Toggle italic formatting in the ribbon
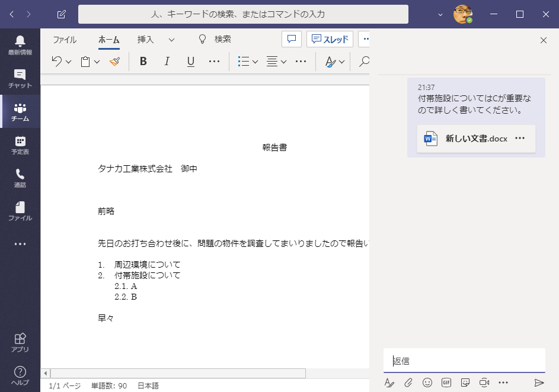 point(167,62)
